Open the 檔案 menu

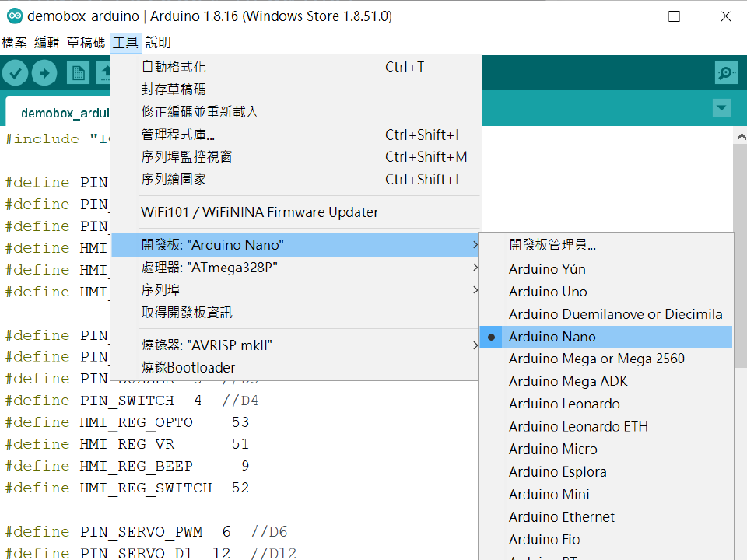click(14, 42)
